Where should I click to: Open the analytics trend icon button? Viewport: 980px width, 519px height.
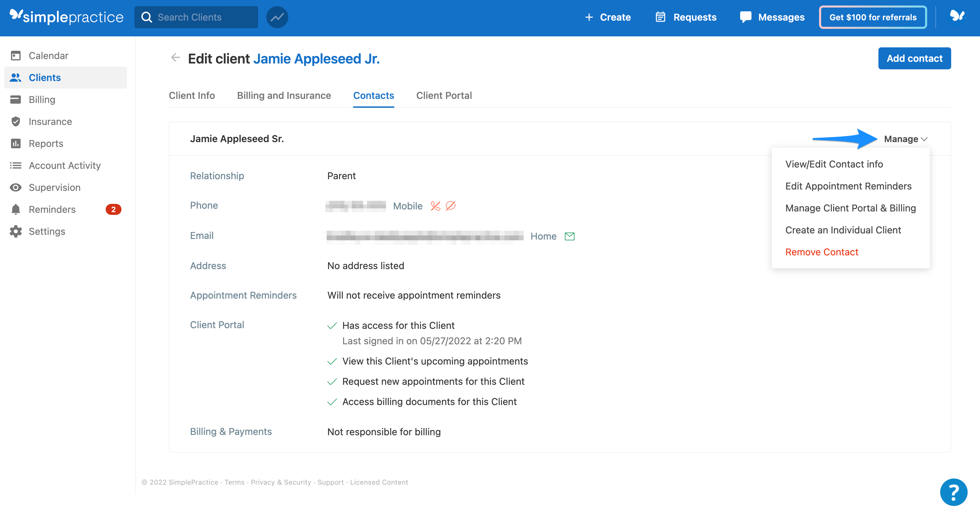click(x=277, y=17)
